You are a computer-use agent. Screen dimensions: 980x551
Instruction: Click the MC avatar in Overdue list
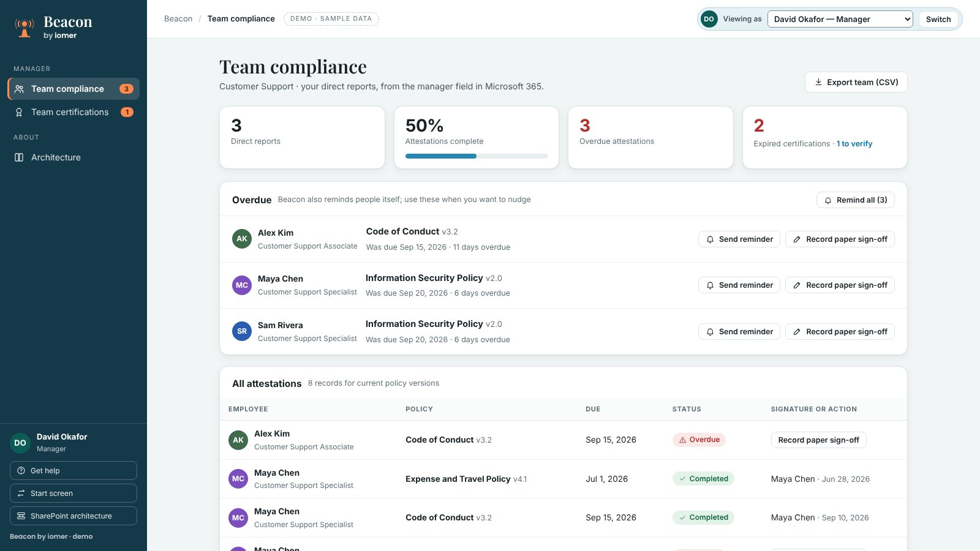(242, 285)
